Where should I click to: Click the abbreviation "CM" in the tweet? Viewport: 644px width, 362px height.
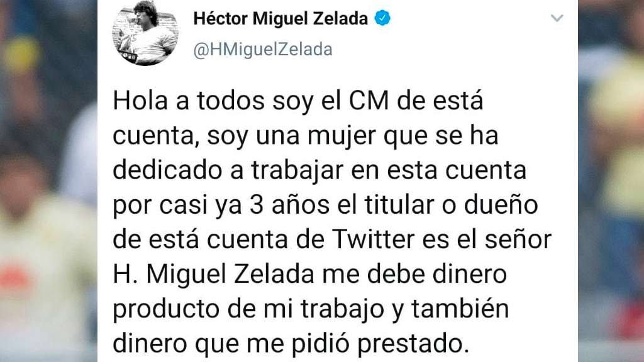(x=358, y=102)
